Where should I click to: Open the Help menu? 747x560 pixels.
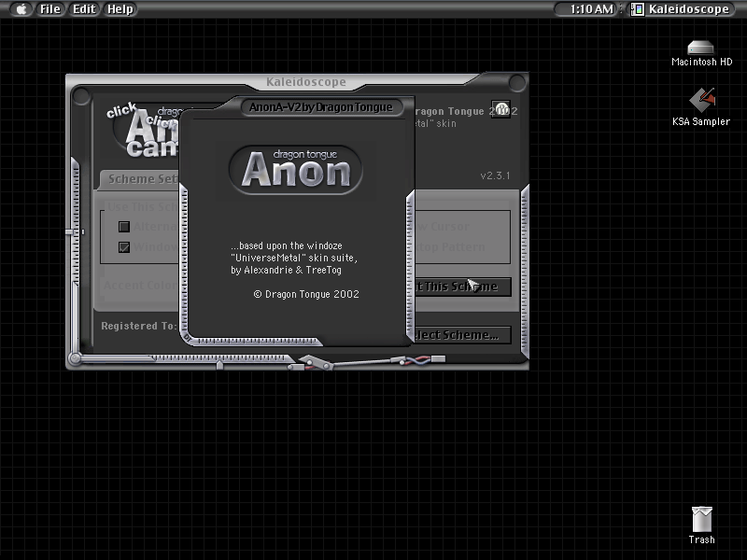[x=120, y=9]
